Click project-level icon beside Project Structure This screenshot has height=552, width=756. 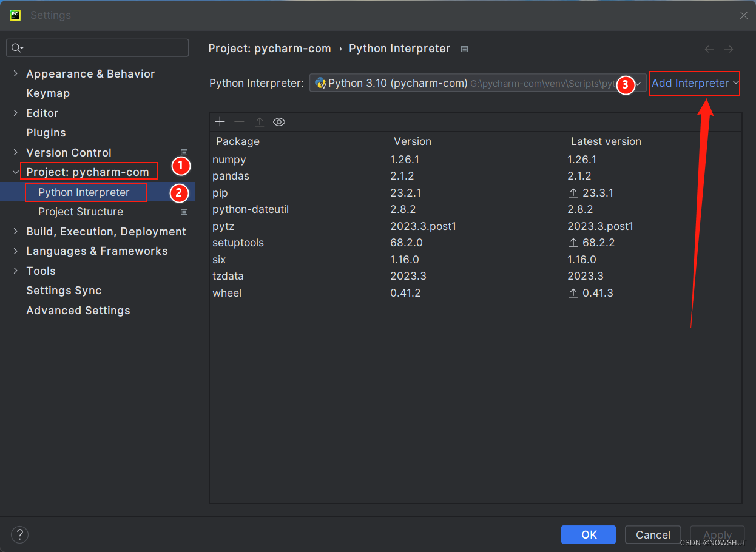tap(184, 212)
